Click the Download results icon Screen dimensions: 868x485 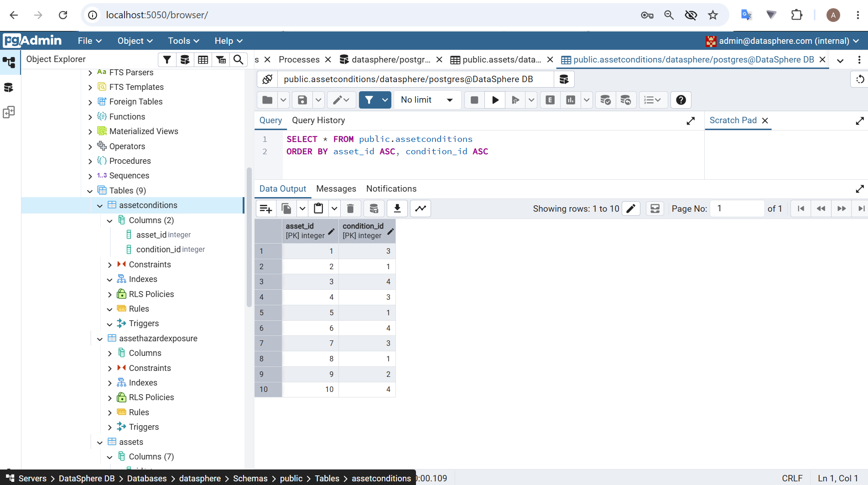click(397, 209)
